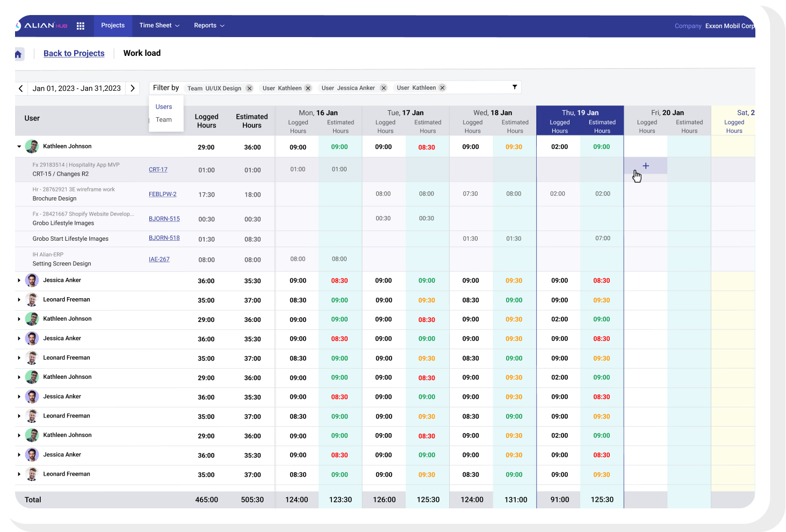Open the FEBLPW-2 task link
786x532 pixels.
[x=163, y=194]
